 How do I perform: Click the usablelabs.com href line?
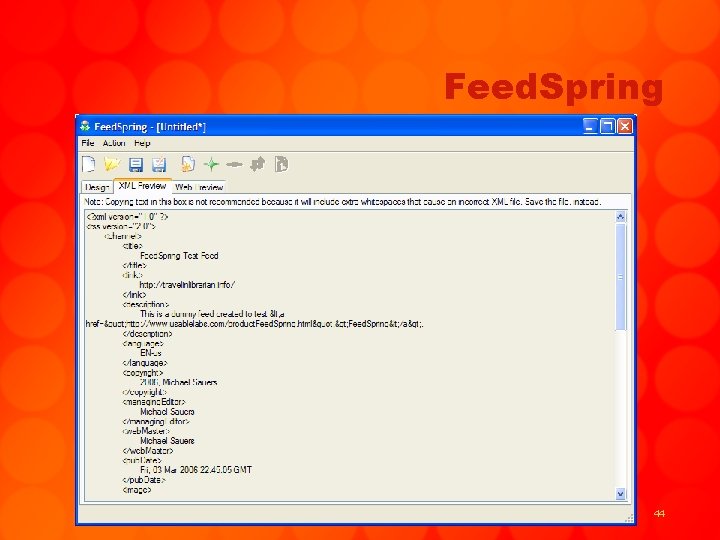pos(255,324)
